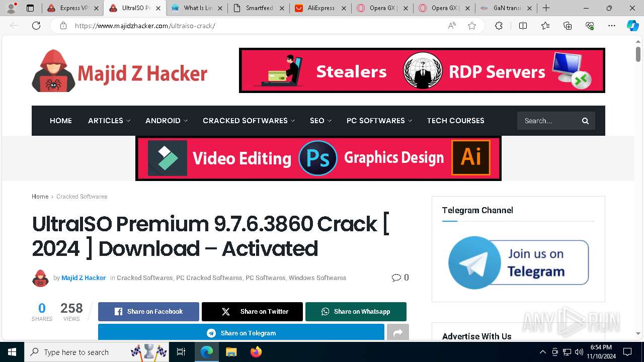Click the Majid Z Hacker author avatar

click(40, 278)
